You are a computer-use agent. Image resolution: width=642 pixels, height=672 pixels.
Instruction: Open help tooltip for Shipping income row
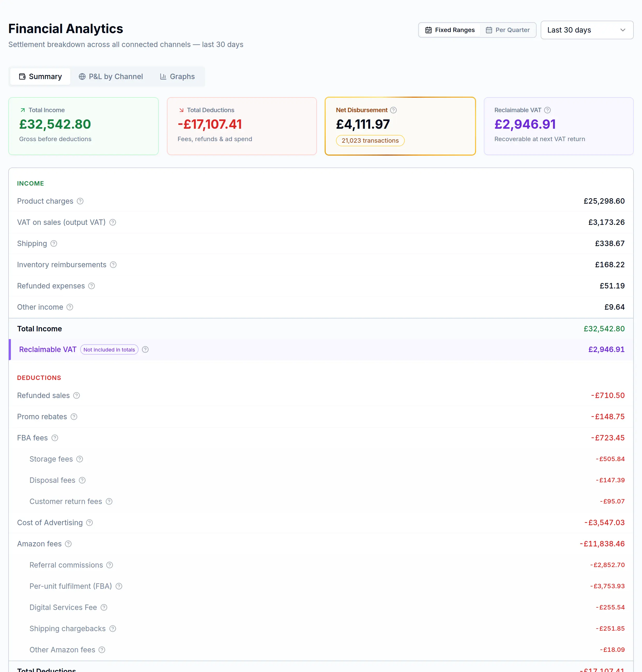point(54,244)
